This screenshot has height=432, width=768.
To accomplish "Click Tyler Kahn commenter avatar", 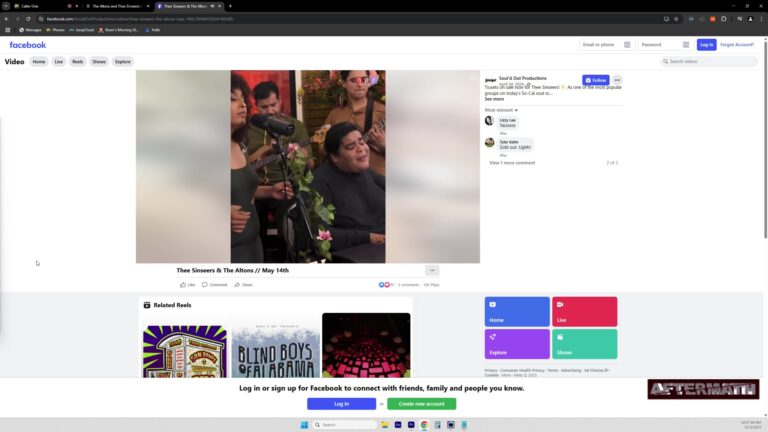I will (489, 143).
